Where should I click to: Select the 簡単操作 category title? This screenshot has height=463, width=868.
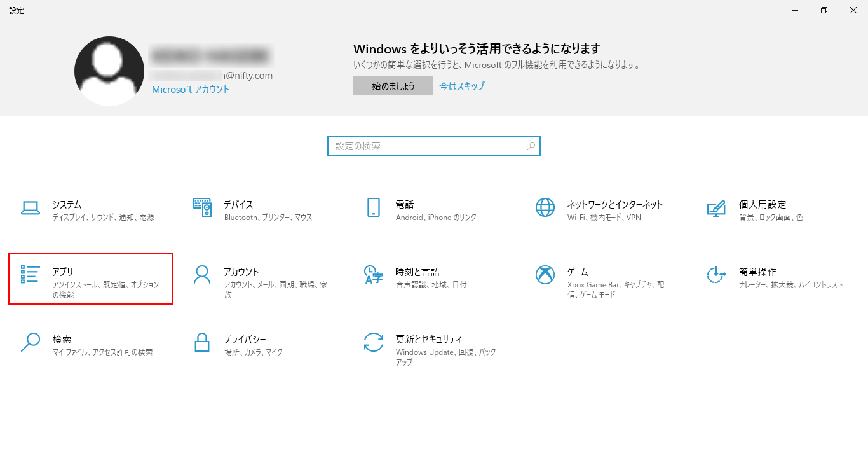(757, 272)
